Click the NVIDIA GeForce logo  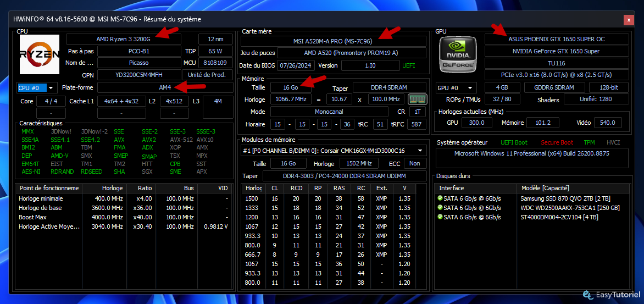pos(458,54)
